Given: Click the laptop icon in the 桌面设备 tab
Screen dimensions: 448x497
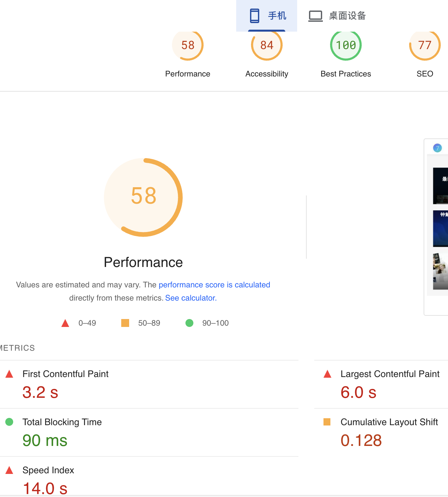Looking at the screenshot, I should click(x=316, y=16).
